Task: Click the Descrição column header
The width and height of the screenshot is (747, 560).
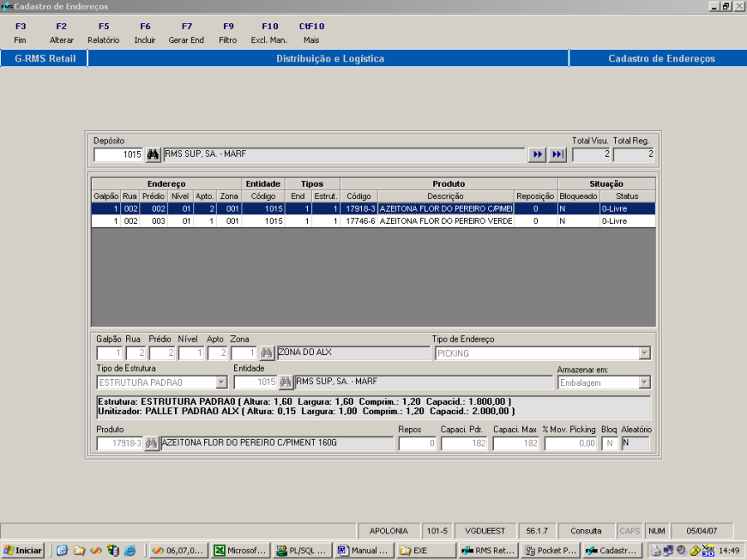Action: (x=446, y=196)
